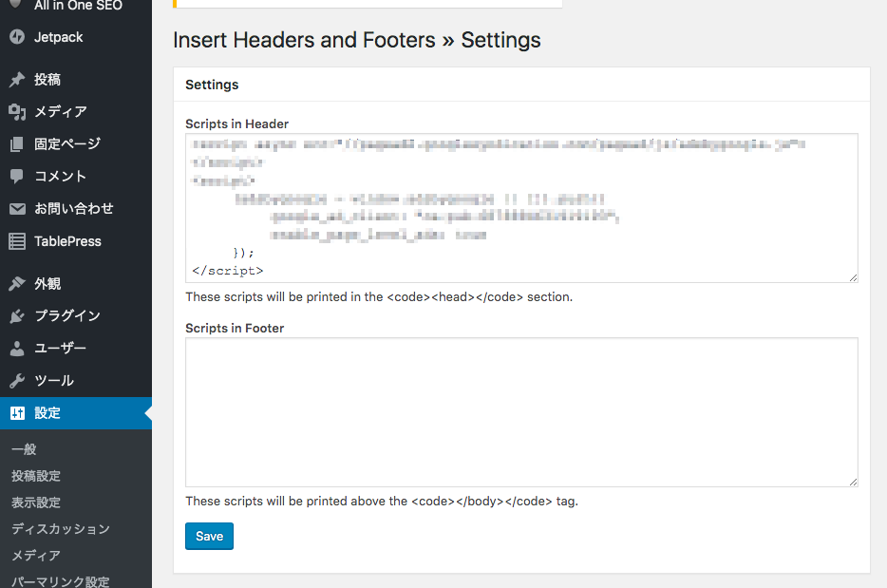Viewport: 887px width, 588px height.
Task: Open the 一般 settings submenu item
Action: coord(24,449)
